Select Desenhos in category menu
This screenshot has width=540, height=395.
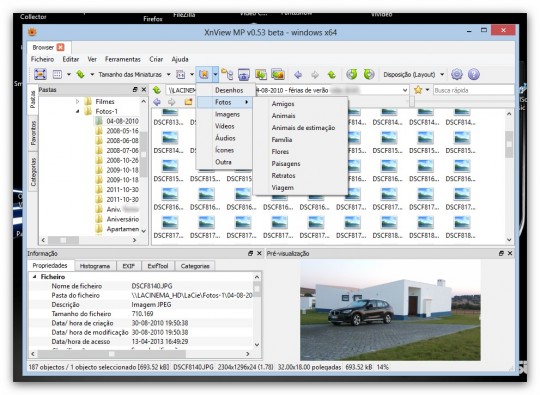coord(229,90)
